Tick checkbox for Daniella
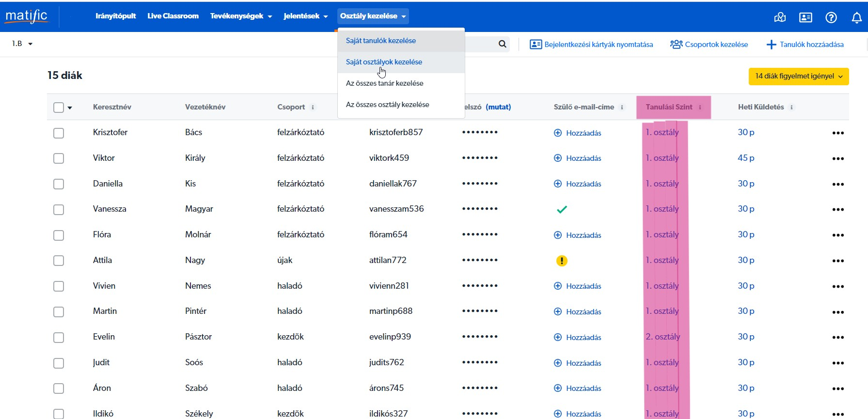Viewport: 868px width, 419px height. coord(59,184)
